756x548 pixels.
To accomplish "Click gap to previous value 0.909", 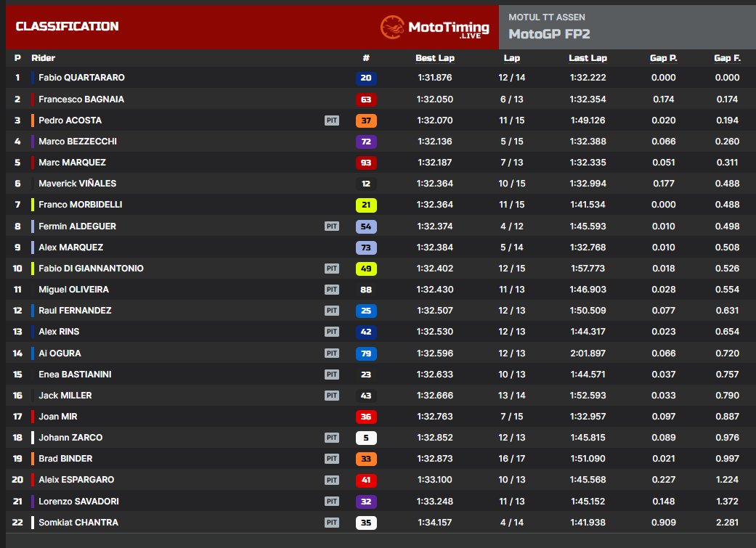I will [664, 523].
